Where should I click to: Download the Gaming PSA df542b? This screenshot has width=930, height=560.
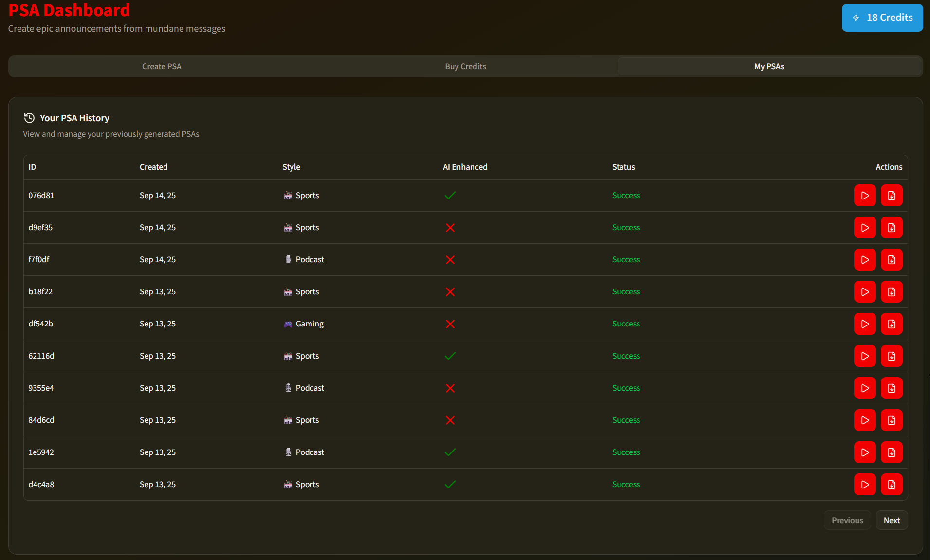point(892,324)
